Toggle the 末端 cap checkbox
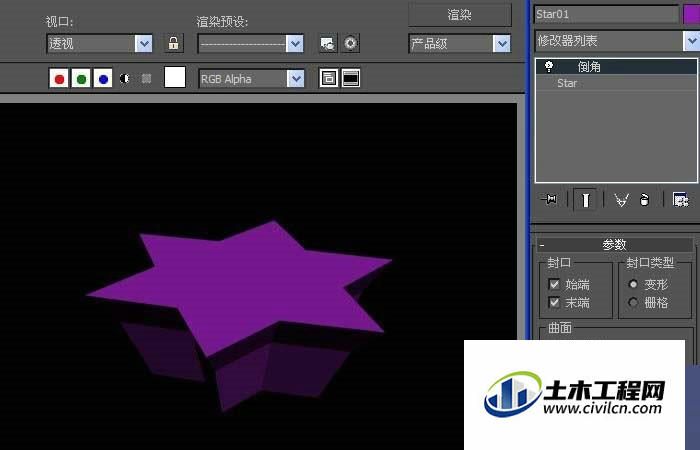This screenshot has width=700, height=450. (554, 302)
